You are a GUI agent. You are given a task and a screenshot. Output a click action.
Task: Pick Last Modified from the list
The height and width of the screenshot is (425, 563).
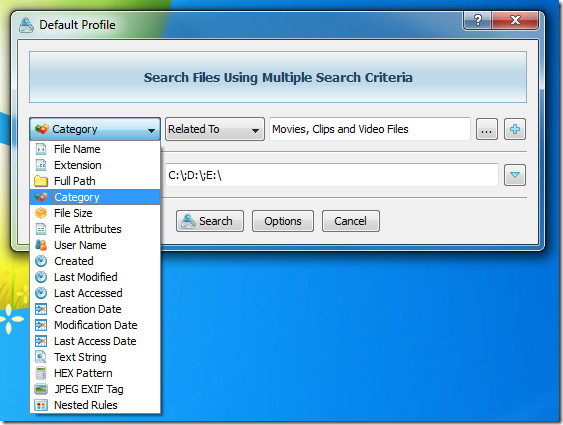click(x=95, y=277)
